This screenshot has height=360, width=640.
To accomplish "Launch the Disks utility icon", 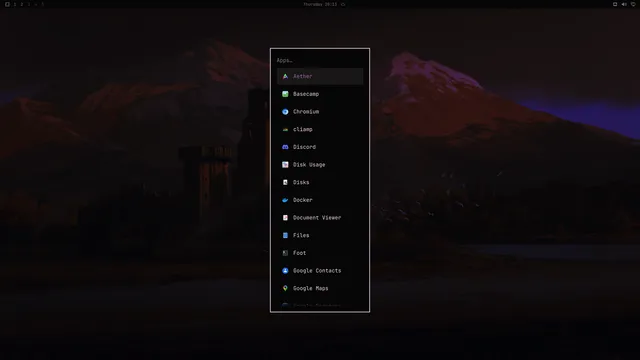I will pos(285,182).
